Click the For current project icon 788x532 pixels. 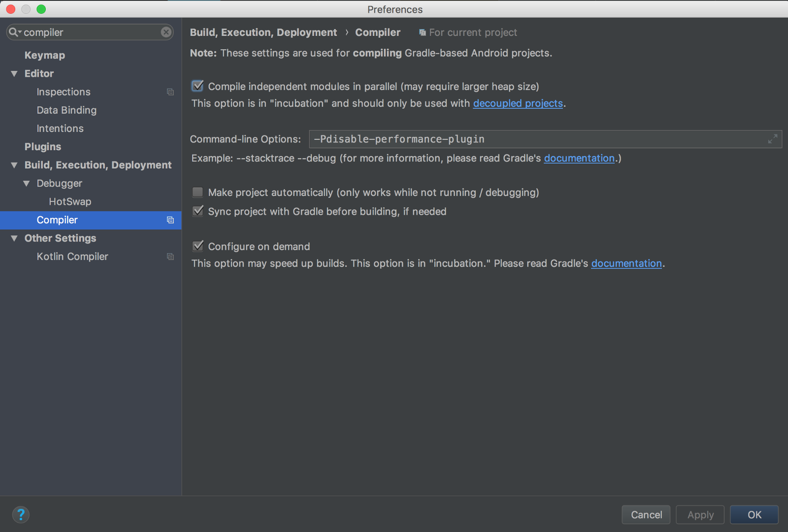point(422,33)
